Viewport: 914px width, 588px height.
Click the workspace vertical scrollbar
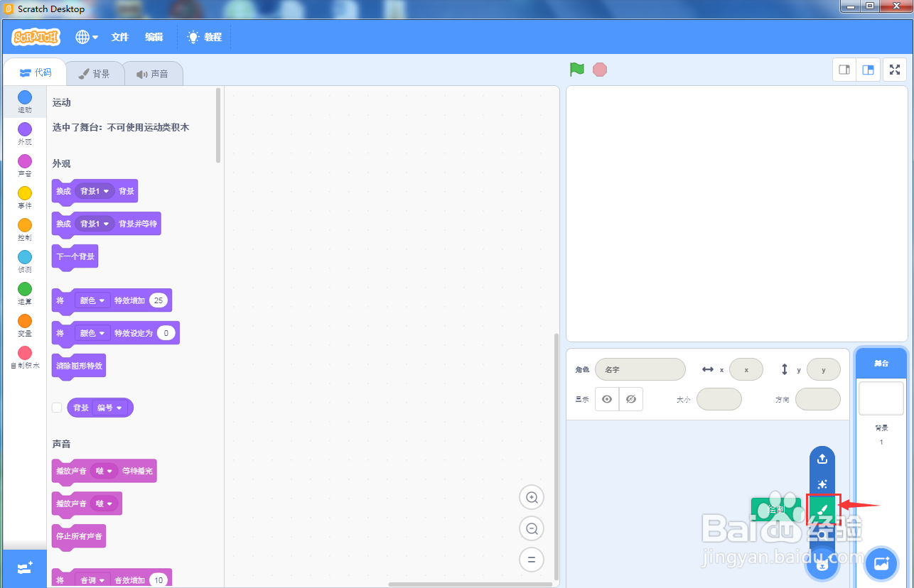click(x=557, y=457)
